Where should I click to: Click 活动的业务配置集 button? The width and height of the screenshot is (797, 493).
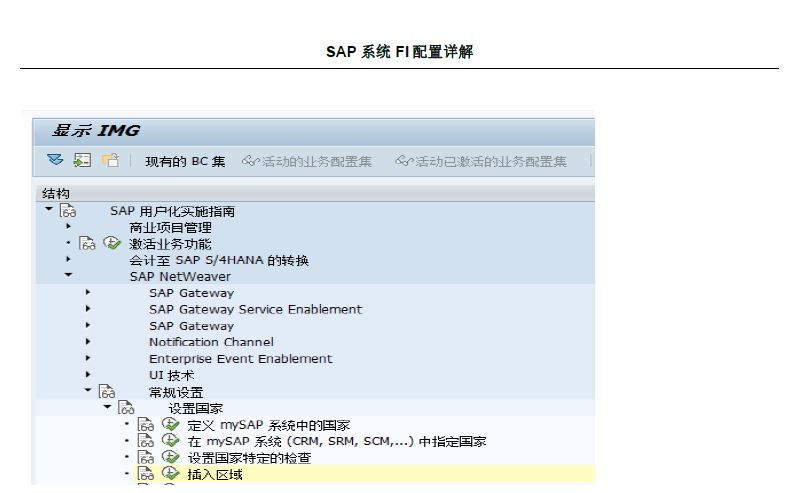coord(306,162)
